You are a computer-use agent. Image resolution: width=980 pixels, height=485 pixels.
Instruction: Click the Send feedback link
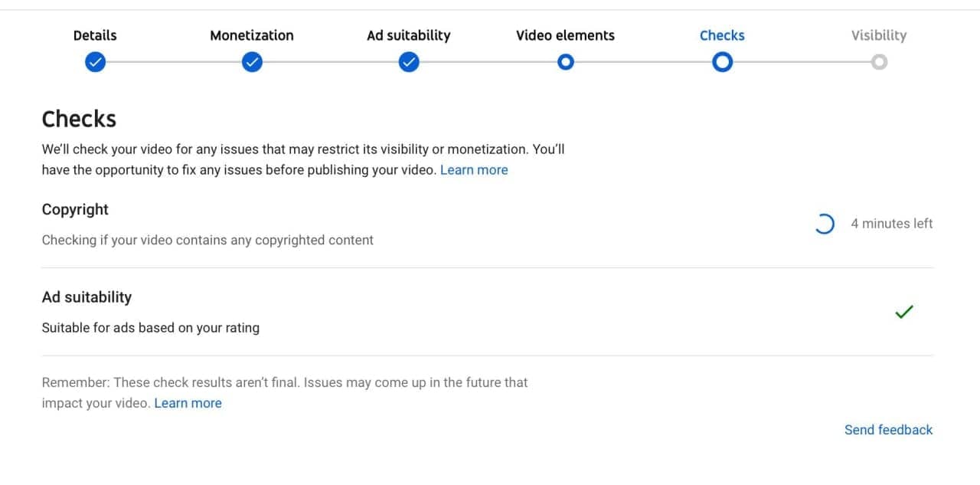click(x=889, y=430)
